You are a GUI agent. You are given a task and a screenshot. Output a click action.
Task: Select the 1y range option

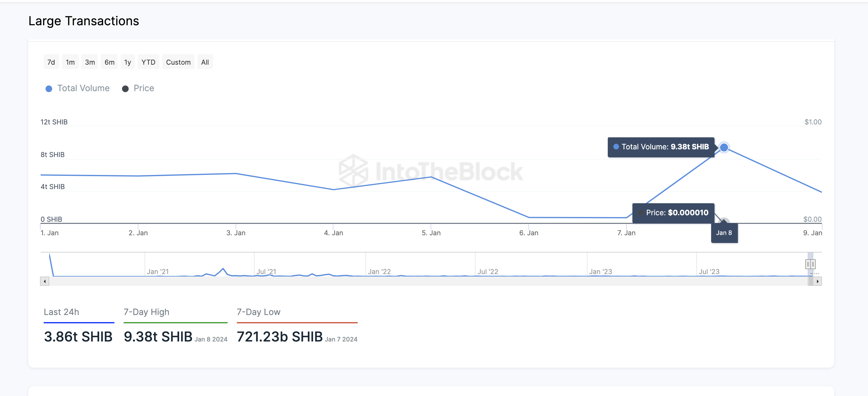click(127, 62)
